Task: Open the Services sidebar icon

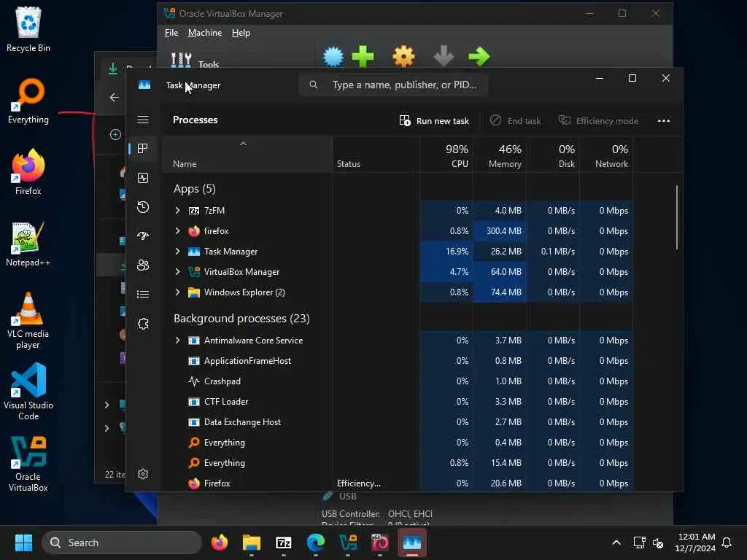Action: [143, 324]
